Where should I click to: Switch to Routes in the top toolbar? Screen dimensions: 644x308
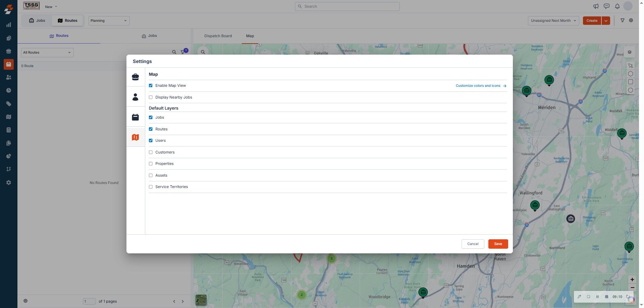coord(67,20)
